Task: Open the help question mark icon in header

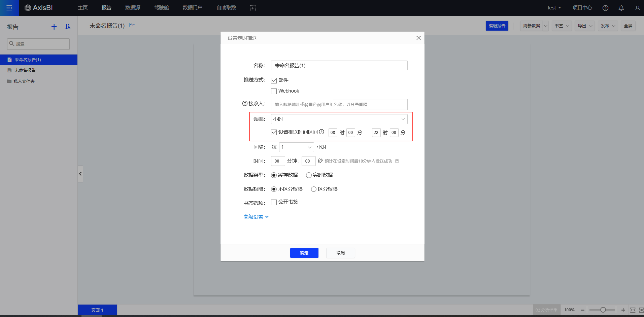Action: click(x=605, y=8)
